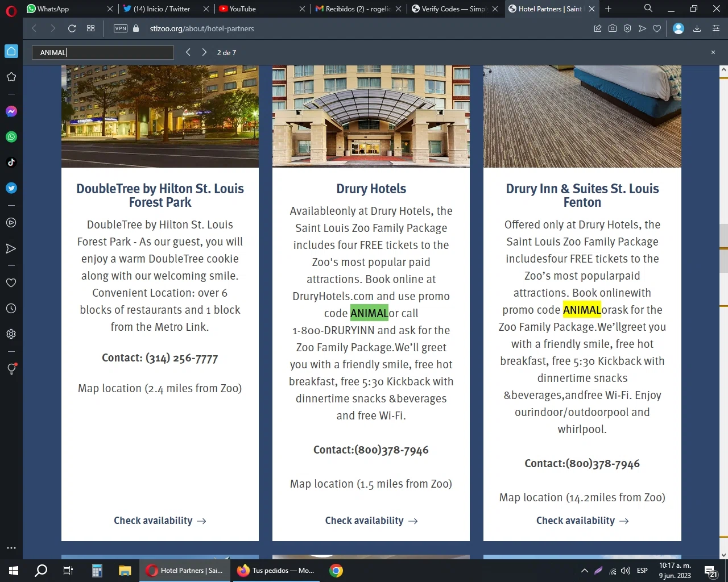The width and height of the screenshot is (728, 582).
Task: Click the find-in-page search field
Action: pos(103,52)
